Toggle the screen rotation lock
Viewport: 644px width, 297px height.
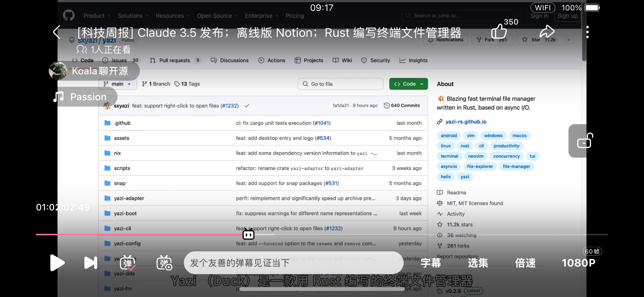point(585,141)
